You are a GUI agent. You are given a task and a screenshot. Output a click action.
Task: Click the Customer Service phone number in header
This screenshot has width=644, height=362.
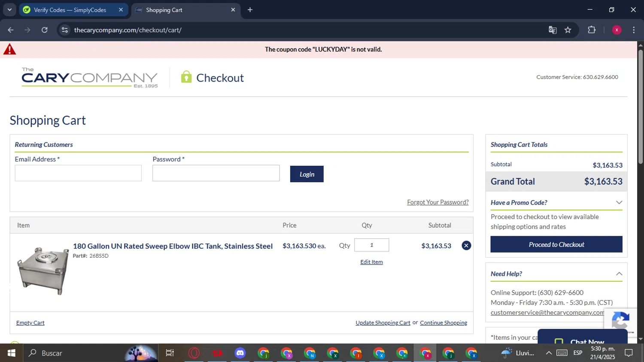tap(600, 77)
